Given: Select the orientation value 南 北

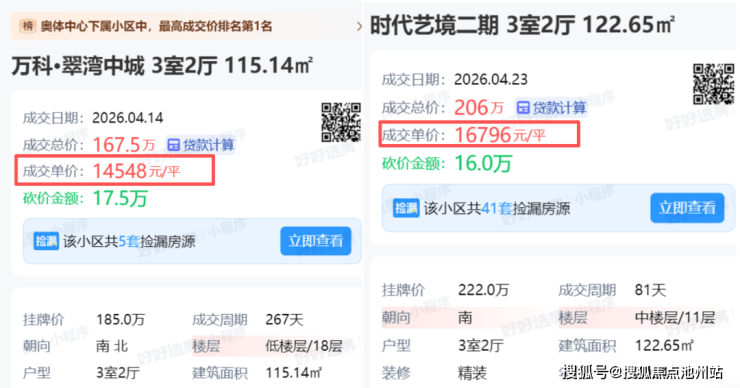Looking at the screenshot, I should tap(112, 346).
